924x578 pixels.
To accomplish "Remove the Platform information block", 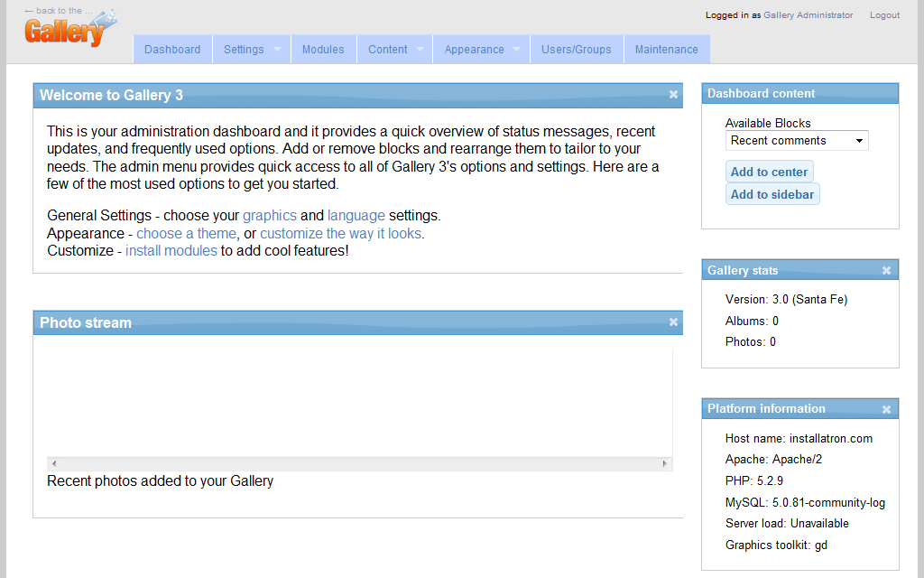I will coord(886,409).
